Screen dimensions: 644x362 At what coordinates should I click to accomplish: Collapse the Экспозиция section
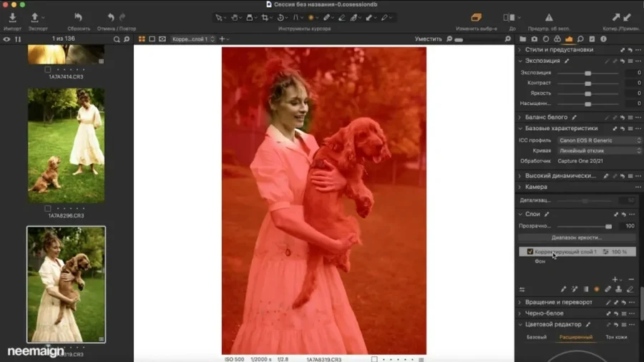coord(520,61)
